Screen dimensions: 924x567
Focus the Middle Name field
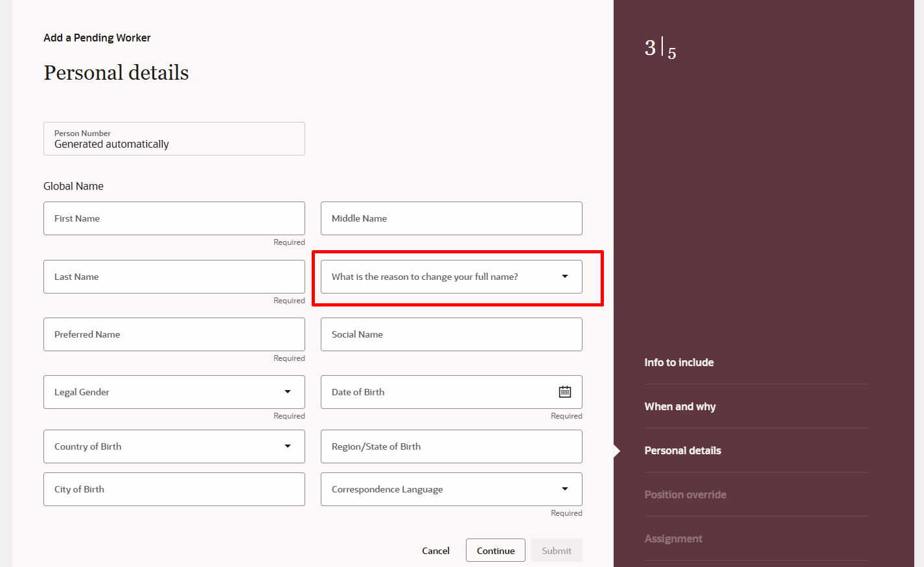pos(452,218)
